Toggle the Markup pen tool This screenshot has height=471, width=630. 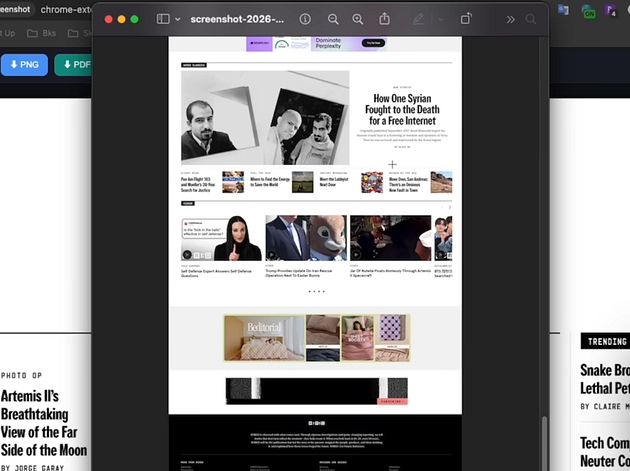419,19
